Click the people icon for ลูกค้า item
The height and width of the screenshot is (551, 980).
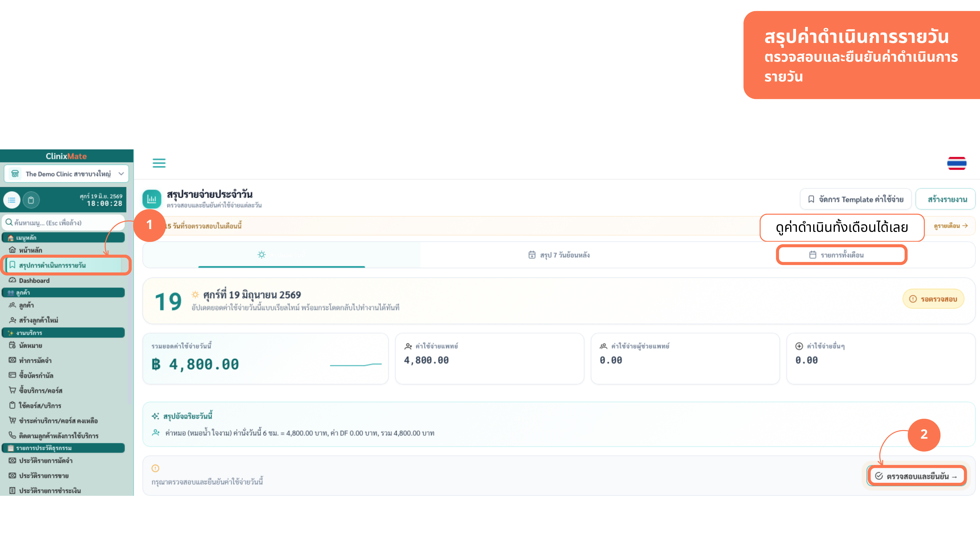[x=13, y=305]
